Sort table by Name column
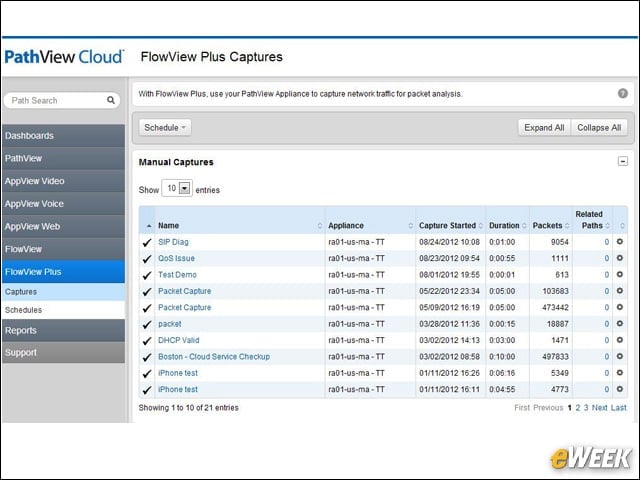The height and width of the screenshot is (480, 640). 239,225
